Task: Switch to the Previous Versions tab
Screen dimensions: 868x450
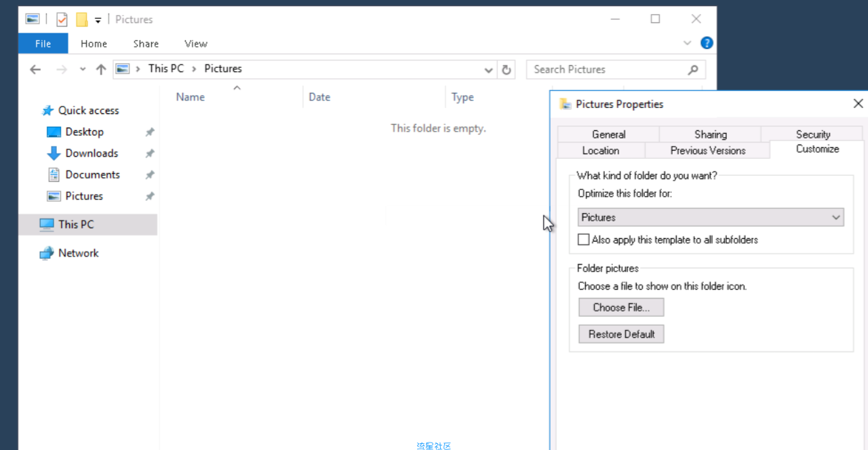Action: pos(708,151)
